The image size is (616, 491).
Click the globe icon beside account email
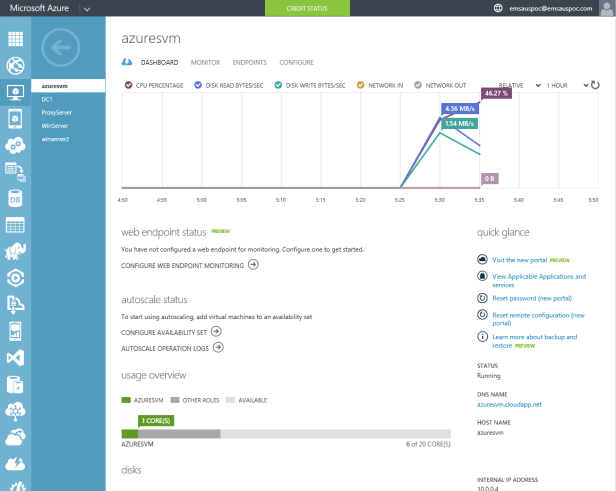(499, 8)
